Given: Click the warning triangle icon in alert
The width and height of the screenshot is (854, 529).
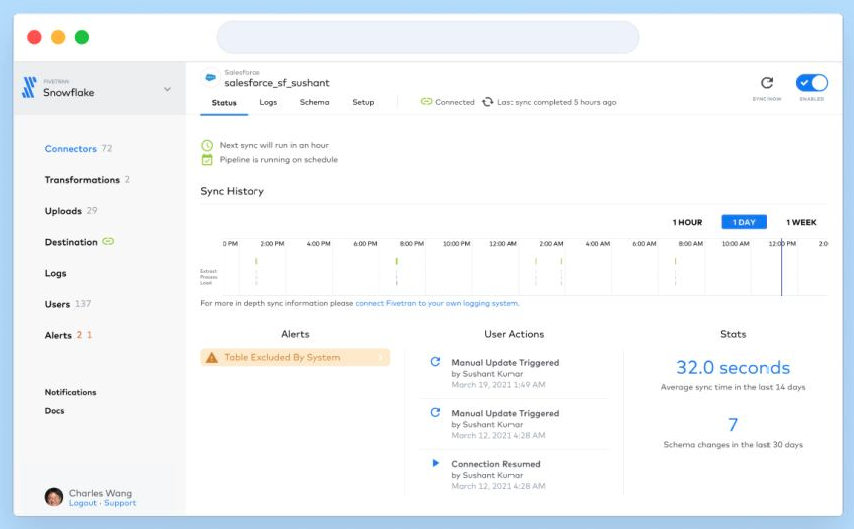Looking at the screenshot, I should tap(212, 358).
